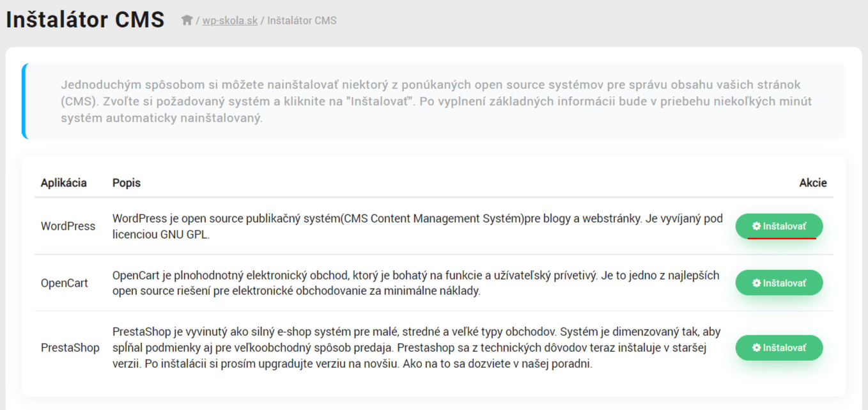Click the Aplikácia column header

(64, 183)
